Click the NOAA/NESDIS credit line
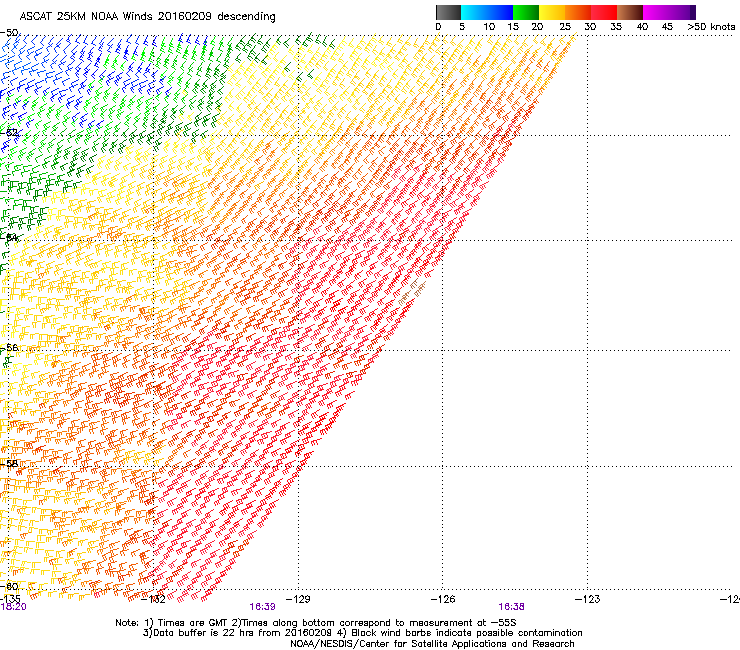This screenshot has height=650, width=740. 432,644
